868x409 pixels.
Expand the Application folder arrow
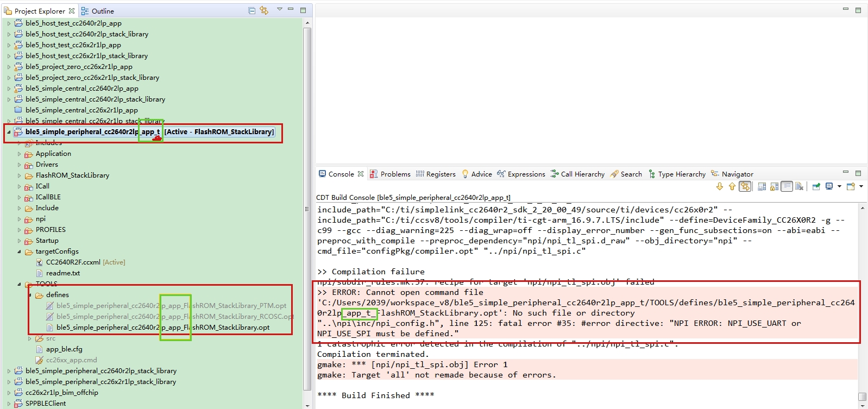point(19,154)
